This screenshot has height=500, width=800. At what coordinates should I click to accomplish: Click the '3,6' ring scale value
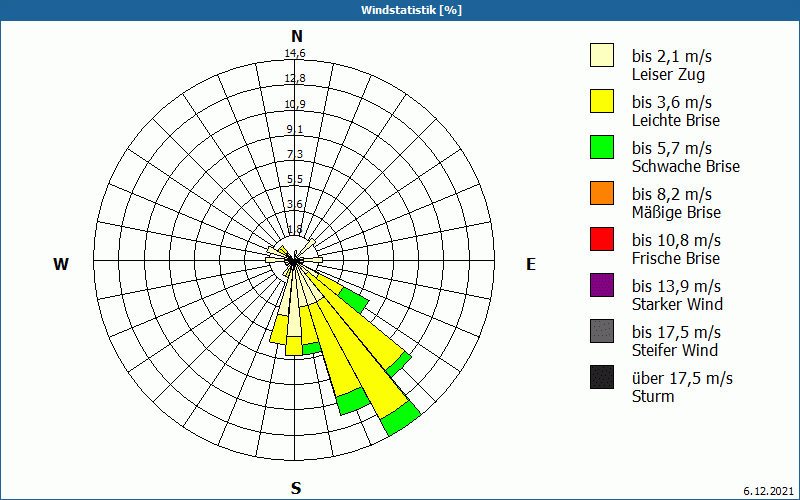(x=295, y=204)
